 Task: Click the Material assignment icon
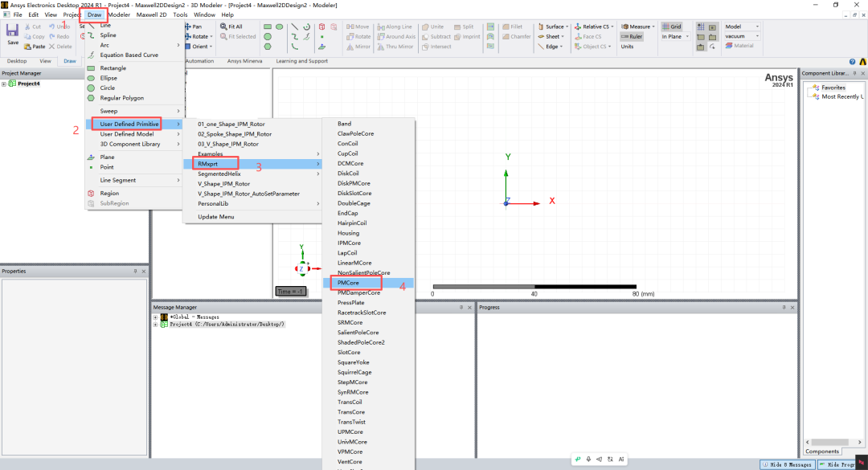pos(729,46)
